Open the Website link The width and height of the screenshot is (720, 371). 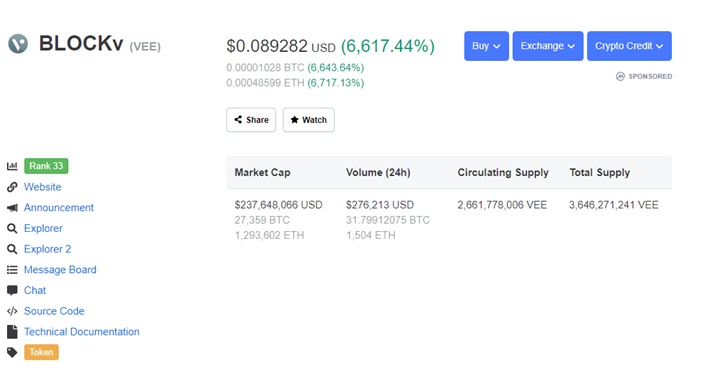click(43, 187)
